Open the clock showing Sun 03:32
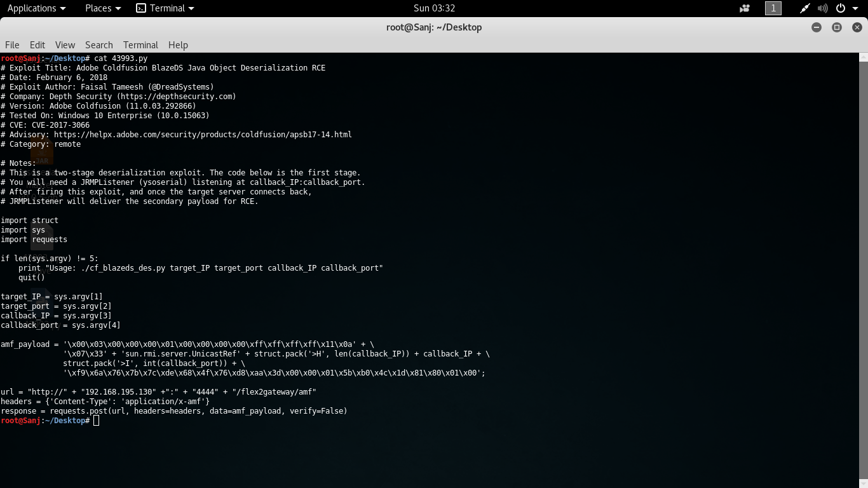The width and height of the screenshot is (868, 488). pyautogui.click(x=434, y=8)
